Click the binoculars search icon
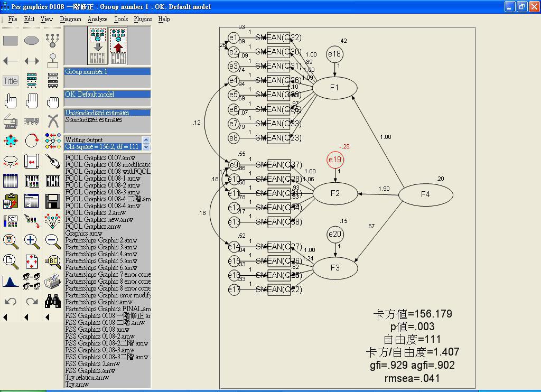541x392 pixels. (x=53, y=302)
